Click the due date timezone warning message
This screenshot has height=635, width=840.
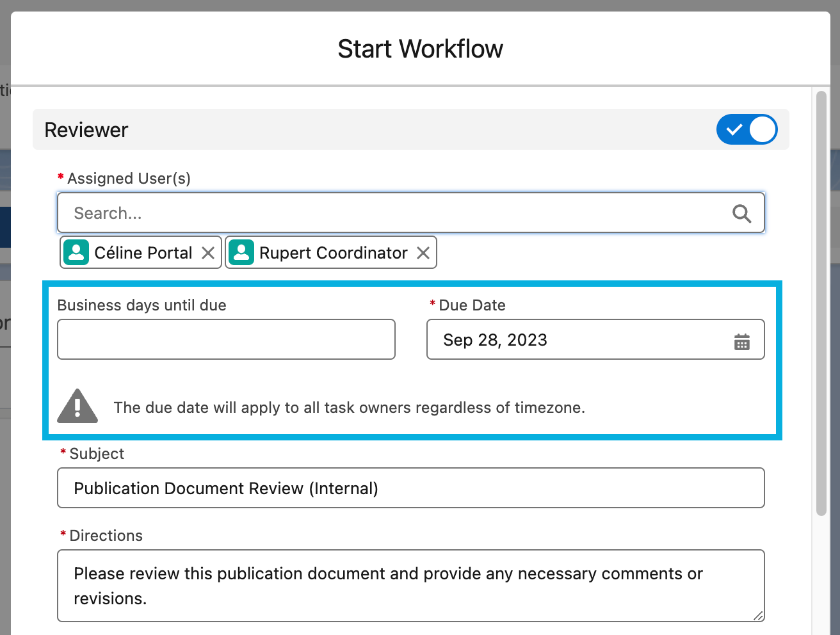(349, 408)
